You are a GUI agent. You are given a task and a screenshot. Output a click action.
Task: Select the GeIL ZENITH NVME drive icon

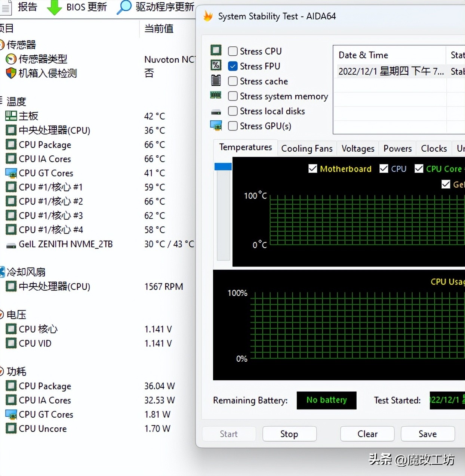click(x=11, y=245)
